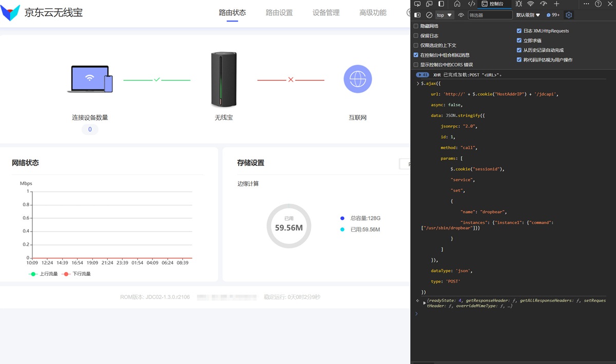Viewport: 616px width, 364px height.
Task: Expand the $.ajax command input entry
Action: [x=418, y=83]
